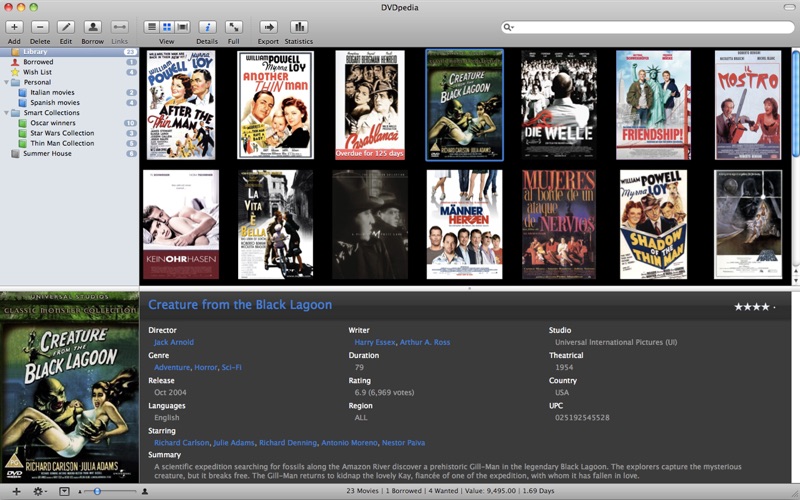Select Italian movies collection
Image resolution: width=800 pixels, height=500 pixels.
(x=69, y=92)
